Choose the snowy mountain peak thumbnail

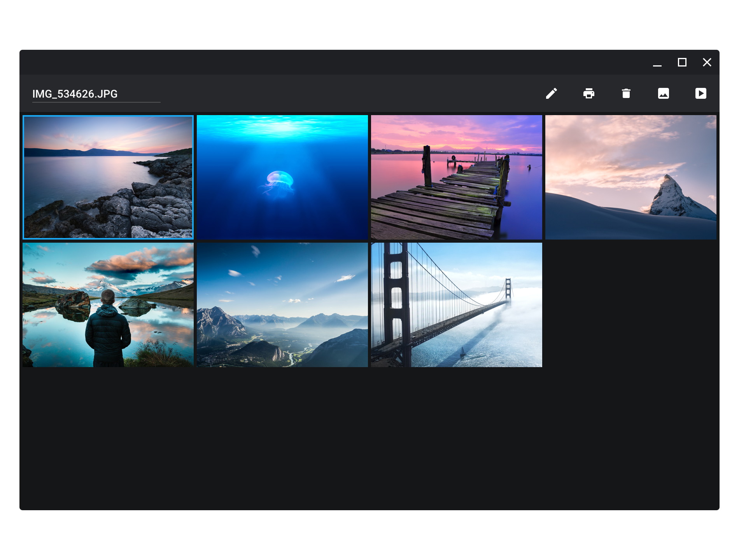coord(630,177)
